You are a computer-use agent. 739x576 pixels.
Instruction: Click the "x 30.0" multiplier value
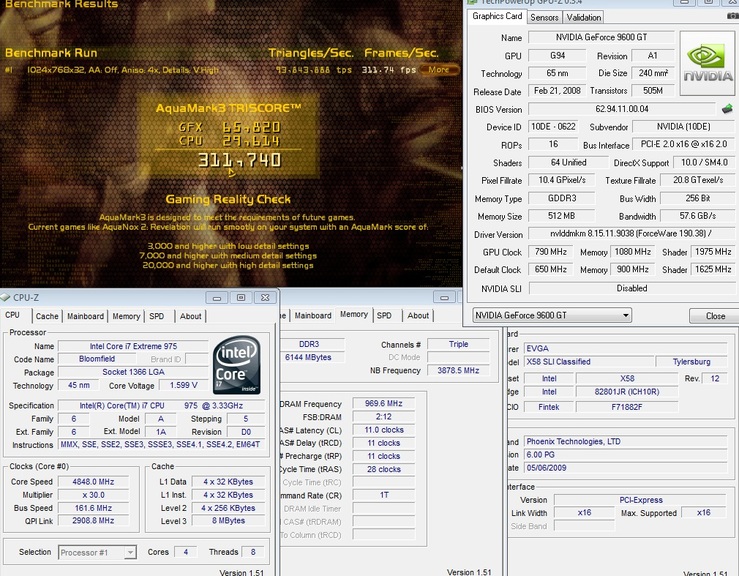point(93,495)
